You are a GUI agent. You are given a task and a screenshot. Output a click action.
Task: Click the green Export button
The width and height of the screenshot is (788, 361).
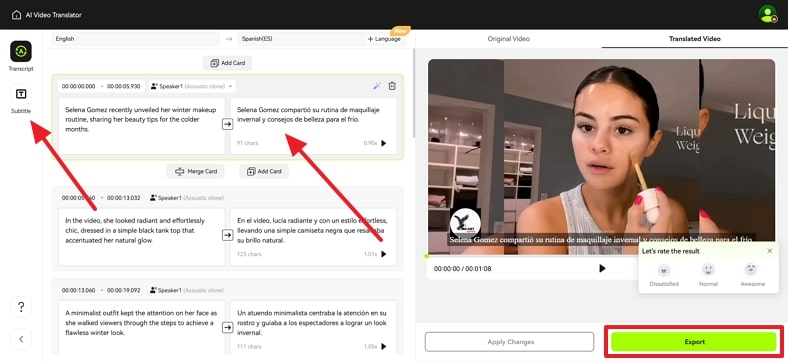click(x=694, y=342)
